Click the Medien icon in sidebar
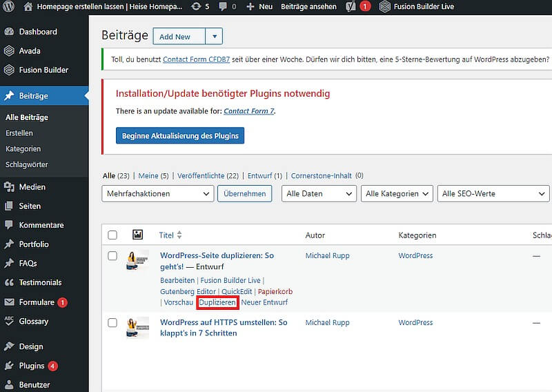 tap(9, 186)
